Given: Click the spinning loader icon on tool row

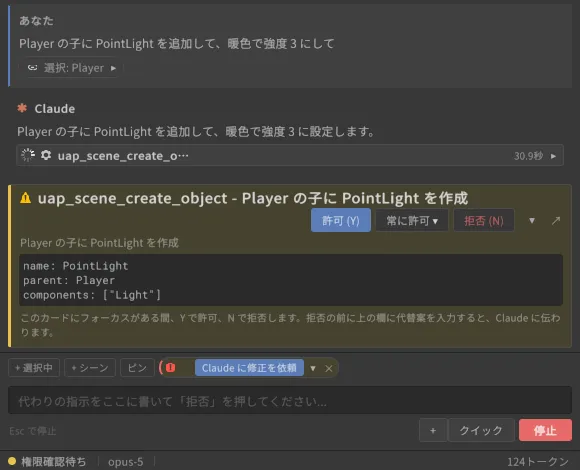Looking at the screenshot, I should [28, 155].
